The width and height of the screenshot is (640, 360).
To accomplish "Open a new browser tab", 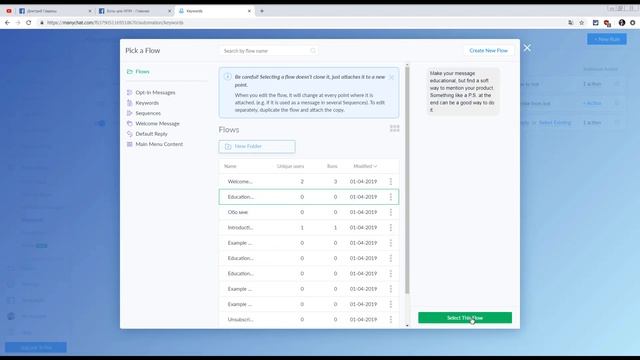I will 262,11.
